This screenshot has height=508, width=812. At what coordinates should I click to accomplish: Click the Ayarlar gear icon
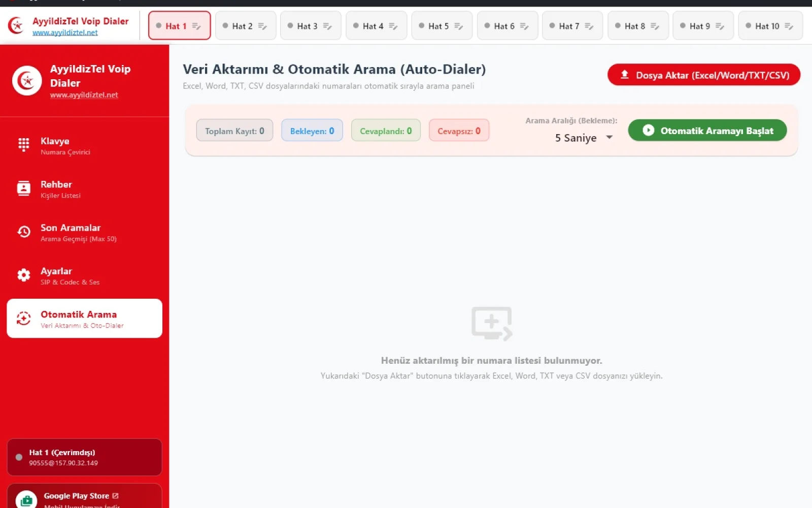[x=24, y=275]
